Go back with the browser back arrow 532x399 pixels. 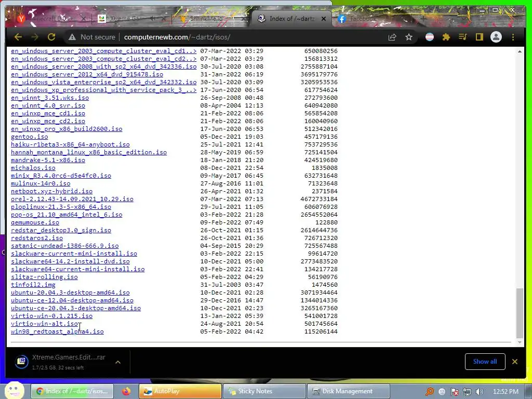[18, 37]
